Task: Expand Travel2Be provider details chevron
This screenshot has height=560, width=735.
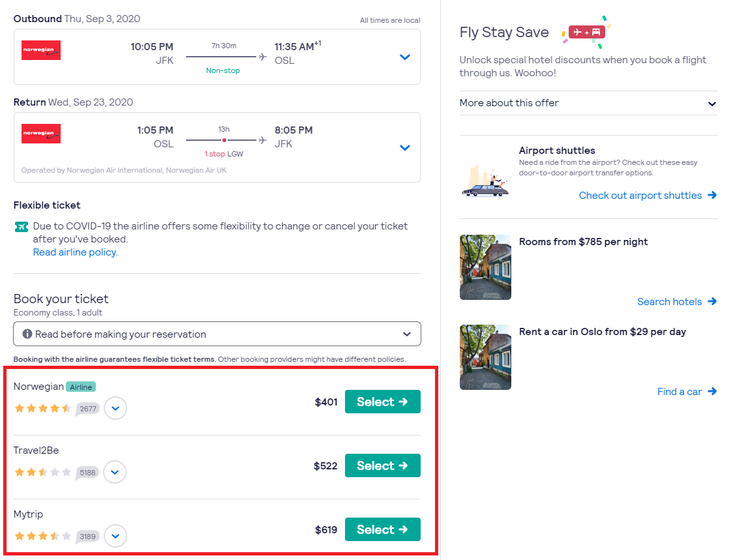Action: coord(115,472)
